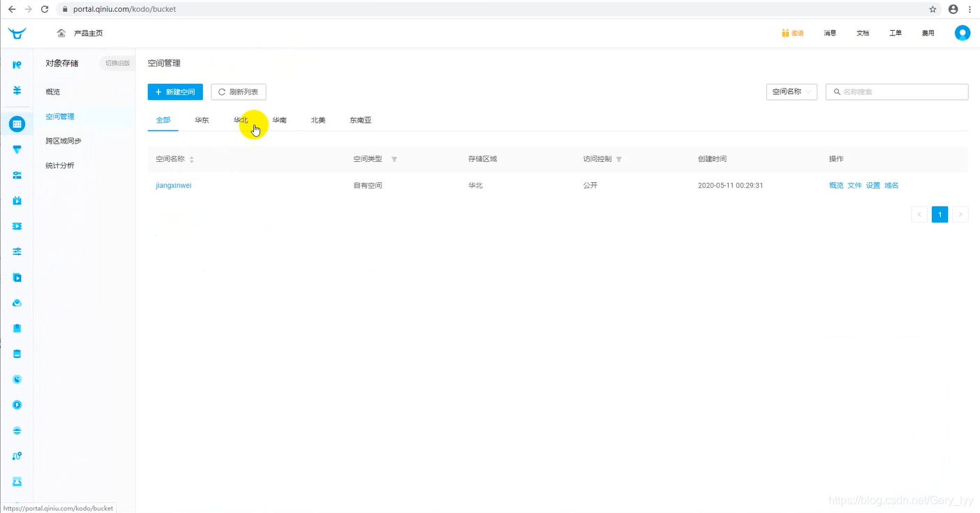Go to next page in pagination

click(960, 215)
